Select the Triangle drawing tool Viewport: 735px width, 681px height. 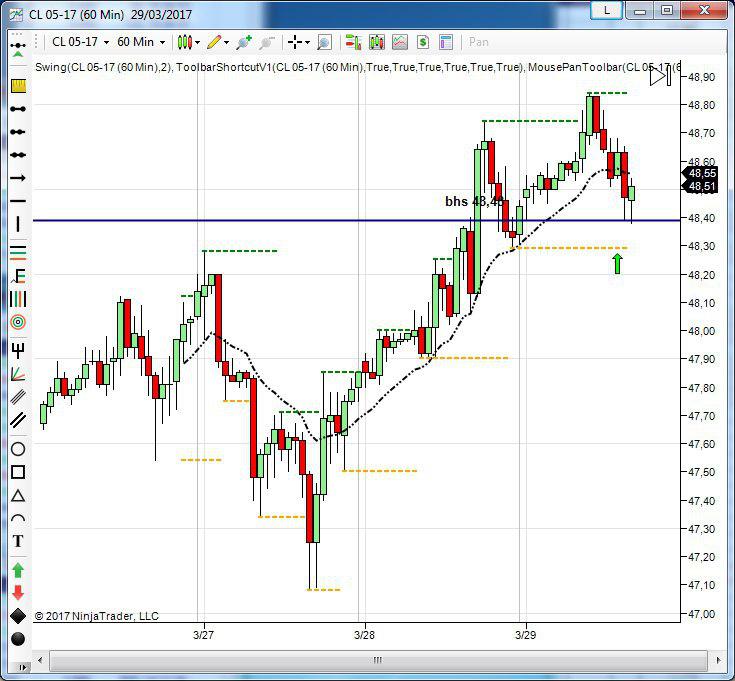(x=18, y=496)
